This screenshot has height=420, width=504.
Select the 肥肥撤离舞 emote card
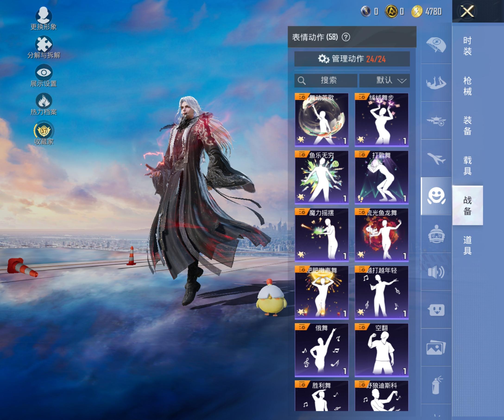point(321,293)
